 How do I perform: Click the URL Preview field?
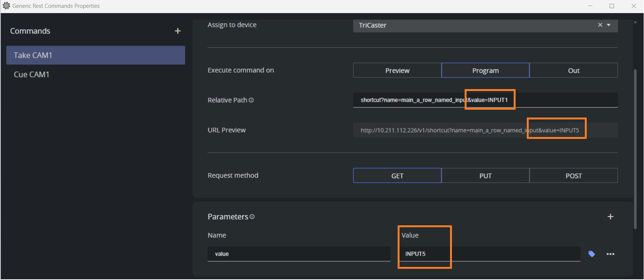485,130
